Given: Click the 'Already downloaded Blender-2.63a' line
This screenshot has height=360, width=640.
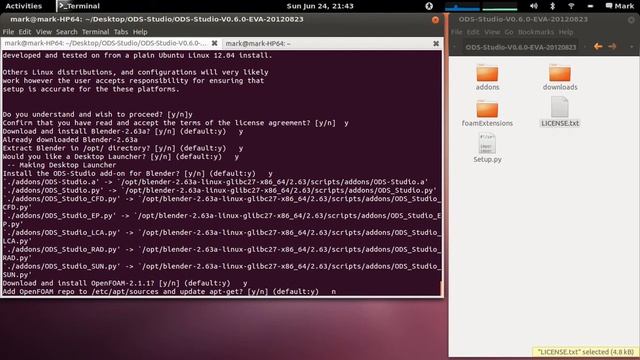Looking at the screenshot, I should (70, 140).
